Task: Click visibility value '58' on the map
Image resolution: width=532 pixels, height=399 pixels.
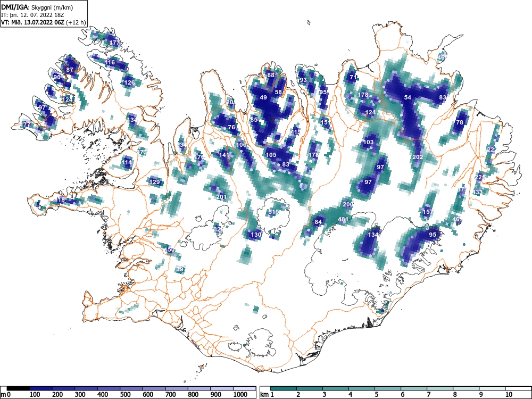Action: coord(278,92)
